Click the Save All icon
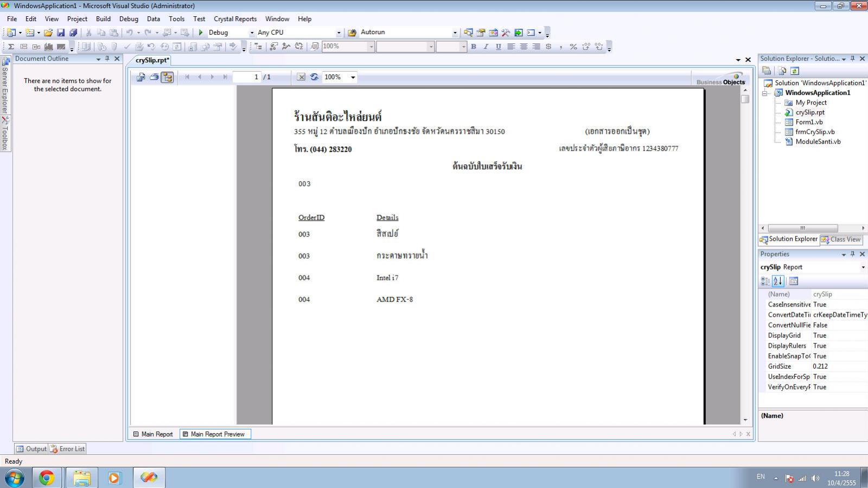 click(73, 33)
